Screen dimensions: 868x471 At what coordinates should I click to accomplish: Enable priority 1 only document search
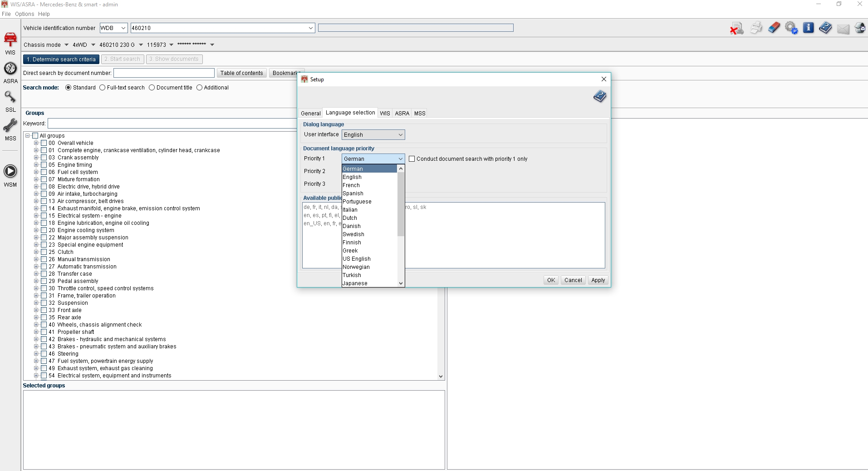point(412,159)
